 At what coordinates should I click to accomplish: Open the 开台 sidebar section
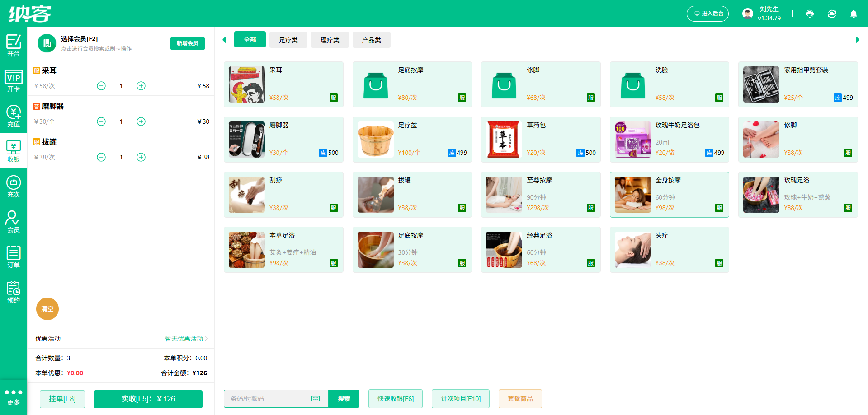(x=14, y=45)
